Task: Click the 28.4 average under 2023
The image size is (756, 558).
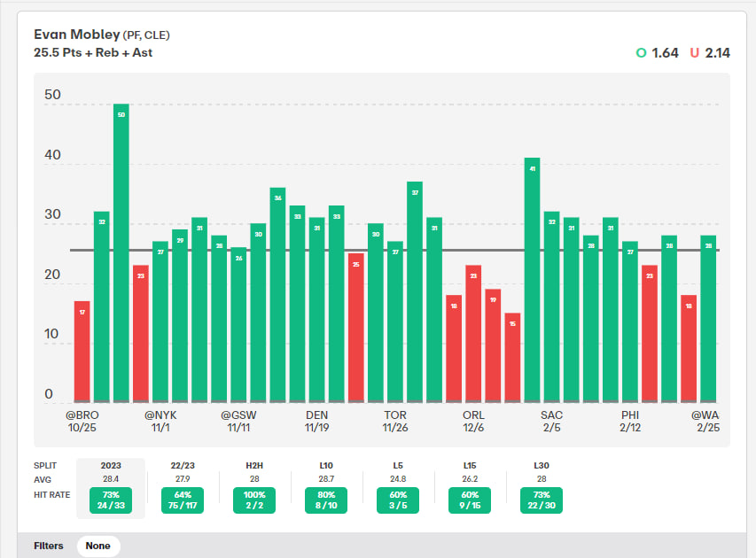Action: 111,479
